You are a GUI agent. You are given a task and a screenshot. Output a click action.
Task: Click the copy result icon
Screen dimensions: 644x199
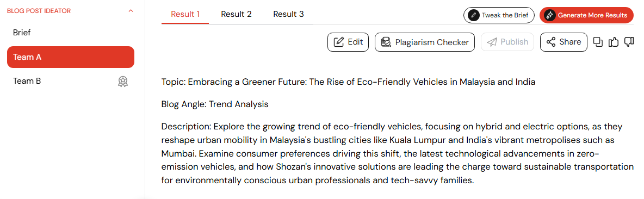(598, 42)
